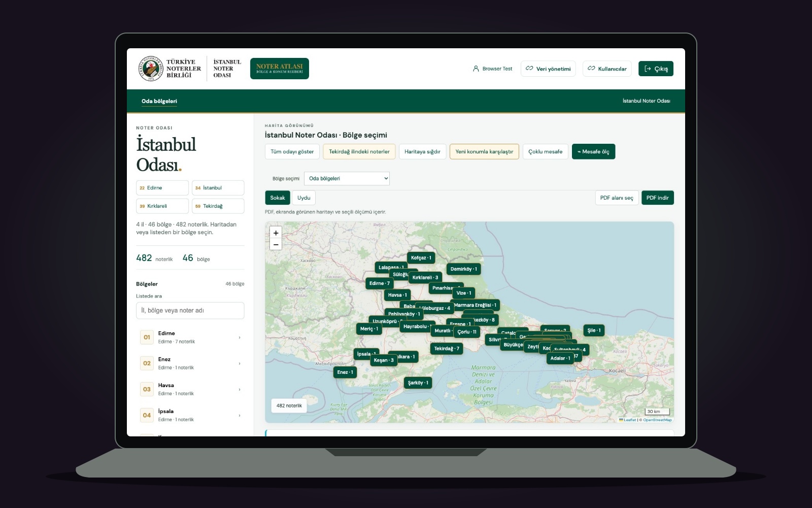Click Yeni konumla karşılaştır button
812x508 pixels.
[x=484, y=151]
